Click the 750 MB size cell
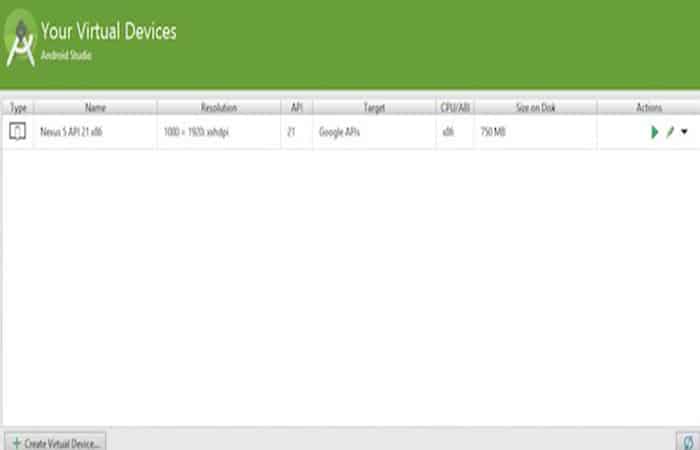The height and width of the screenshot is (450, 700). [536, 132]
